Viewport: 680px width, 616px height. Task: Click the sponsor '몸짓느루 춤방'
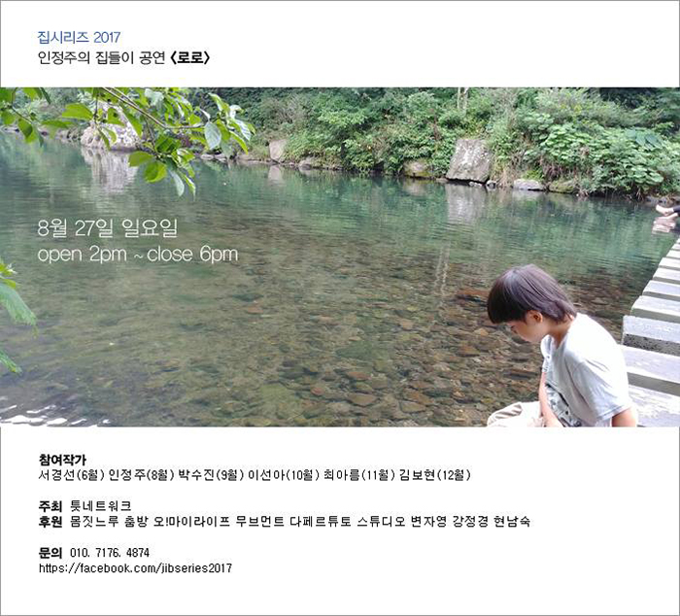pyautogui.click(x=109, y=521)
